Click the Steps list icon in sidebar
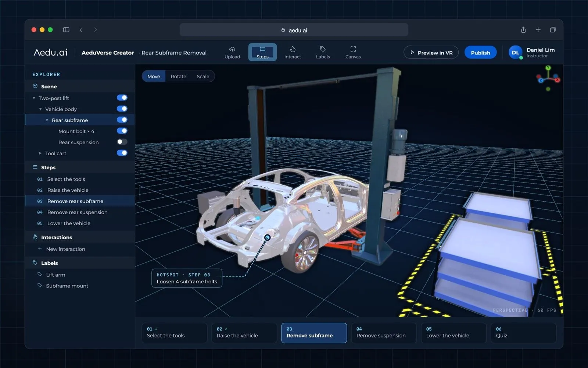 tap(35, 167)
